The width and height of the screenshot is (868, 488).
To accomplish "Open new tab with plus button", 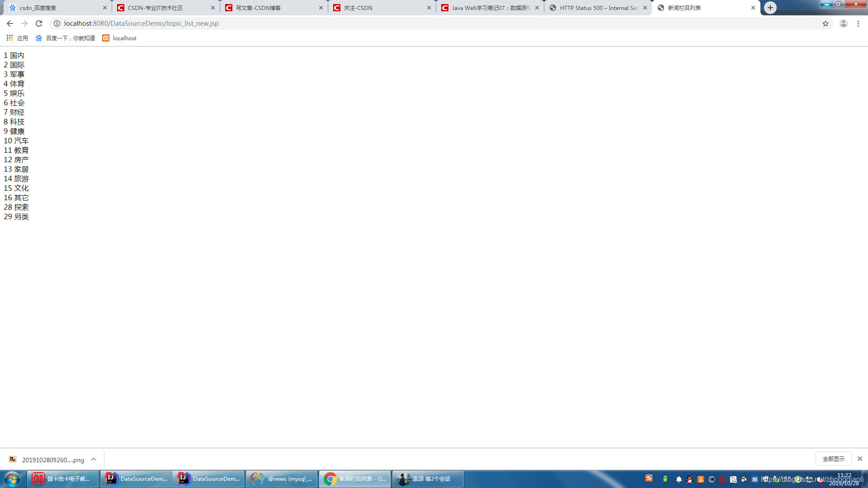I will (770, 8).
